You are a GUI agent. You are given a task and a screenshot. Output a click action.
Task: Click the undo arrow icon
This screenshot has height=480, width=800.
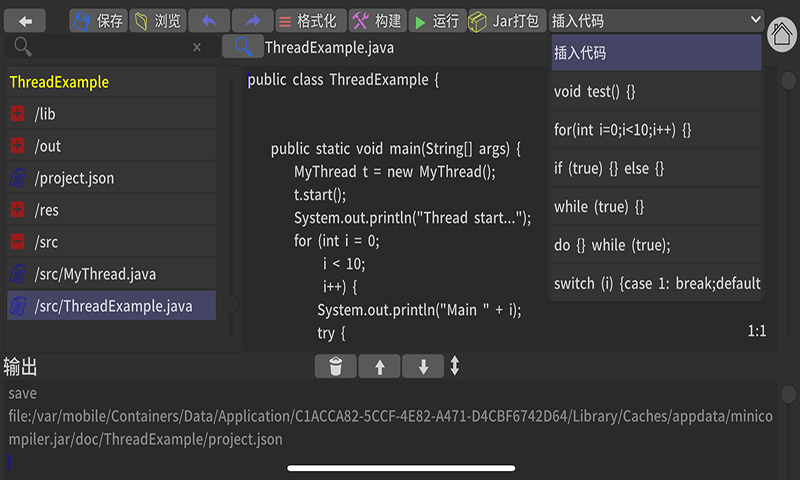coord(209,20)
